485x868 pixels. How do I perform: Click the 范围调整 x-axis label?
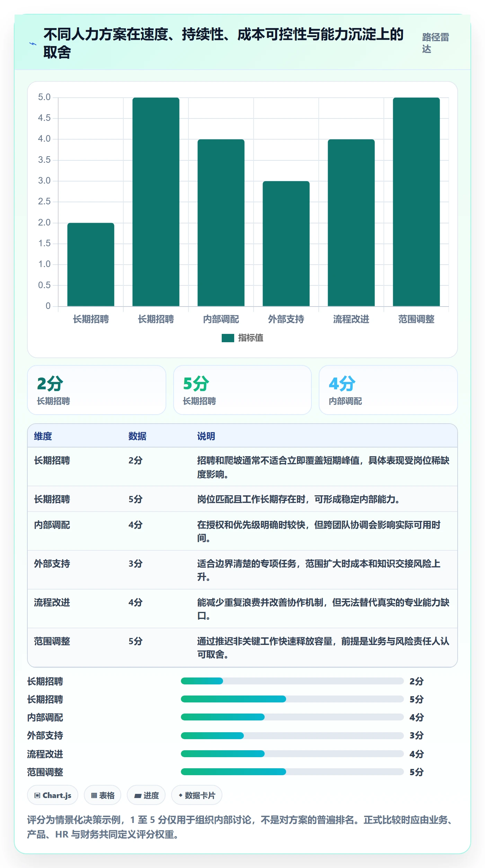tap(416, 319)
